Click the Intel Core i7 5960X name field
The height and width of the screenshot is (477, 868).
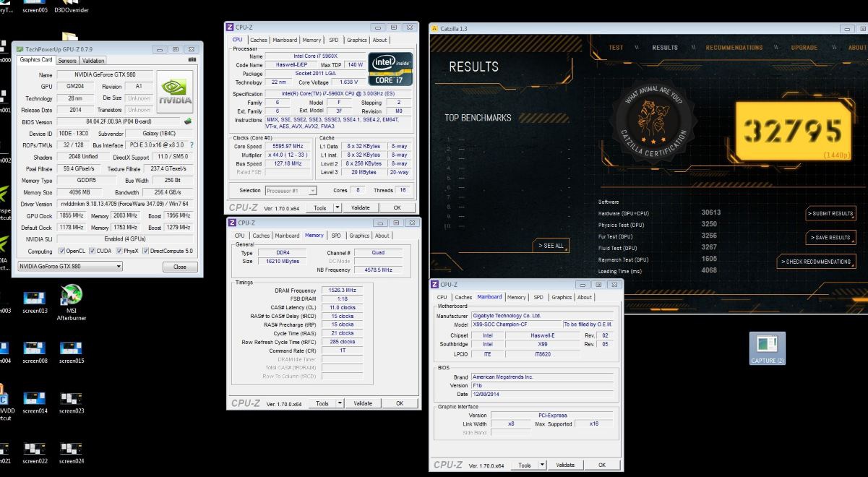(315, 56)
